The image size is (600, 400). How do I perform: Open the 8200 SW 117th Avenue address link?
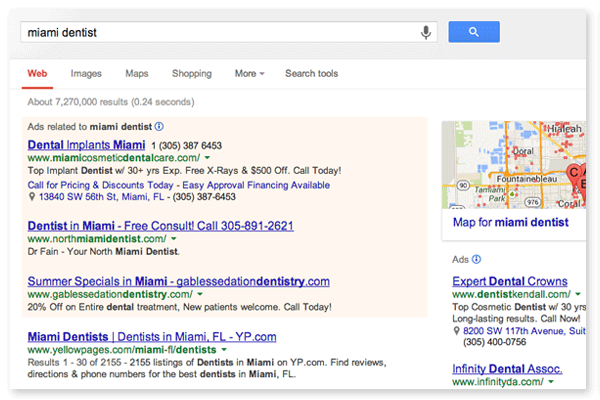pos(524,331)
